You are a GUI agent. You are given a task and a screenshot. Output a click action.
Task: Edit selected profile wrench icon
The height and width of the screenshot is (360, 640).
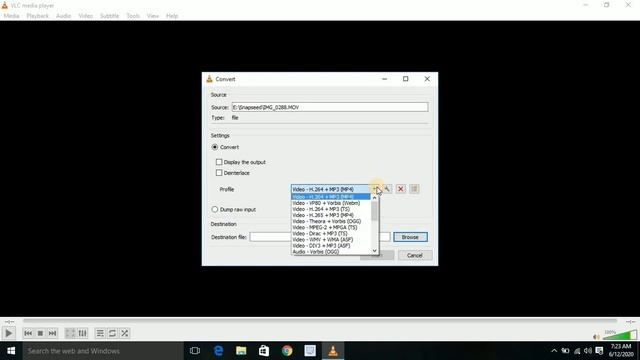tap(387, 189)
